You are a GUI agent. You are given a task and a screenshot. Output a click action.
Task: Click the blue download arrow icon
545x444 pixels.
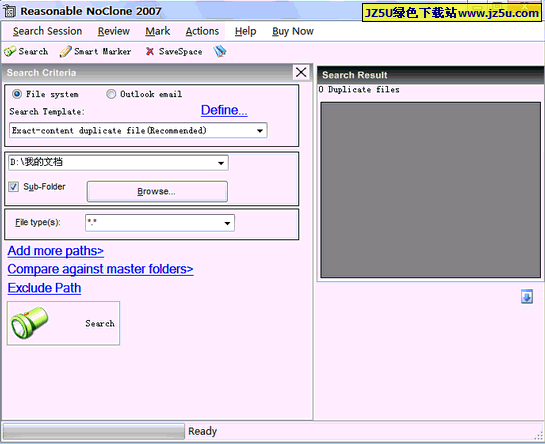click(x=527, y=297)
